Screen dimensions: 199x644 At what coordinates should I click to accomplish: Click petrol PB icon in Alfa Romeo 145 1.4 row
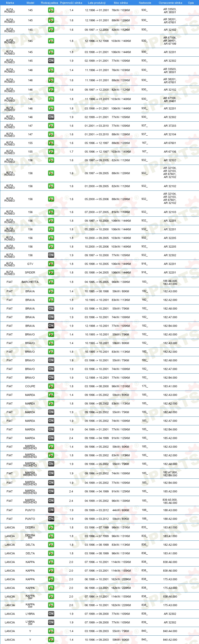pyautogui.click(x=51, y=10)
